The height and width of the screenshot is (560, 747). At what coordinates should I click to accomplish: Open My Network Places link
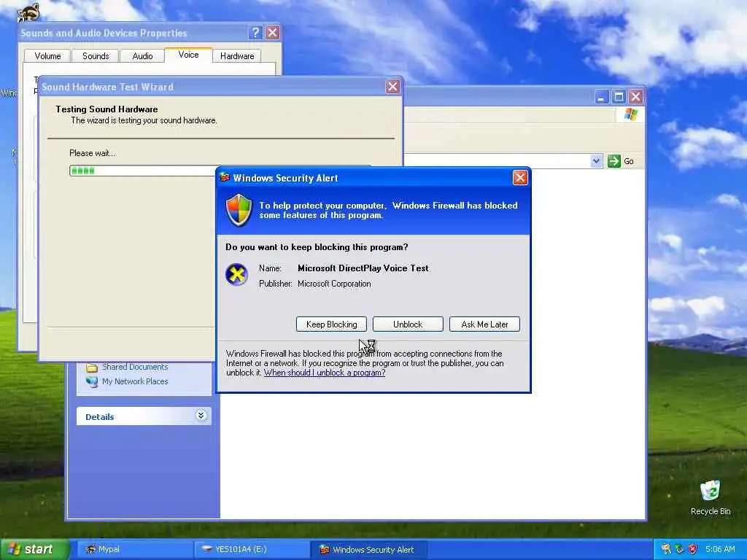135,381
